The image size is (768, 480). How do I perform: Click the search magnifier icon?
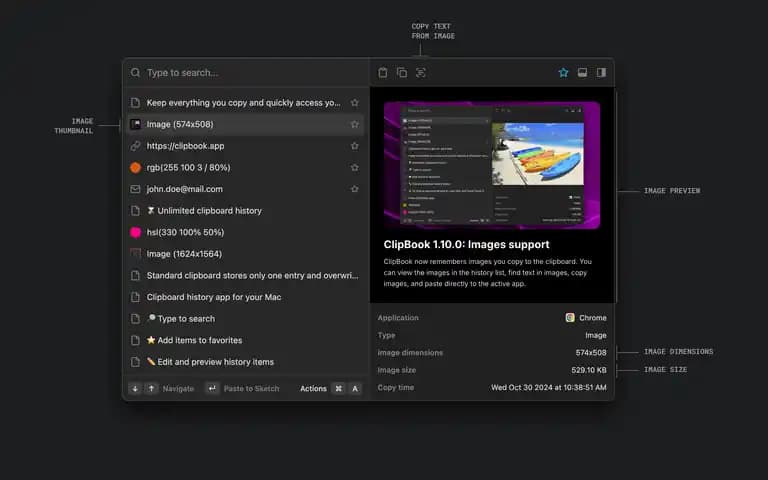tap(135, 72)
